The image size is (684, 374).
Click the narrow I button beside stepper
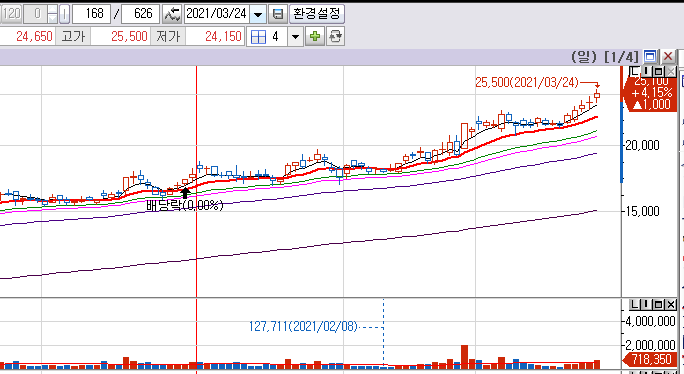64,14
